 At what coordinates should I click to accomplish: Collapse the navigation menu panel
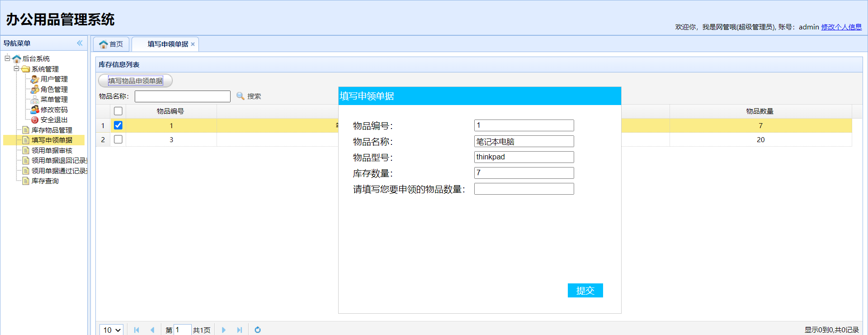coord(80,43)
